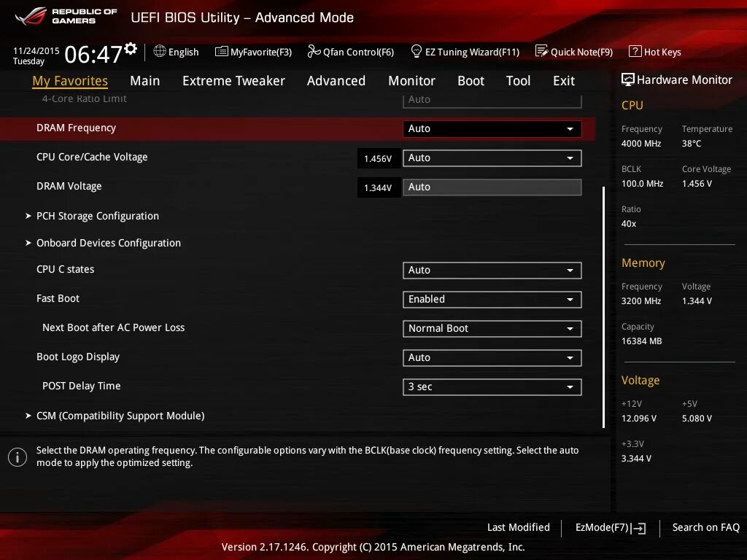Select the CPU Core/Cache Voltage label

[x=92, y=157]
